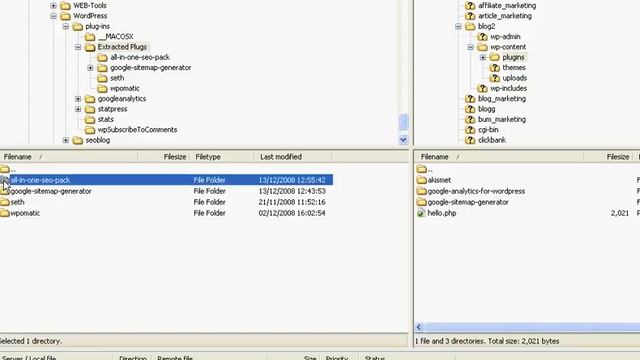
Task: Click the article_marketing unknown-folder icon
Action: (x=470, y=16)
